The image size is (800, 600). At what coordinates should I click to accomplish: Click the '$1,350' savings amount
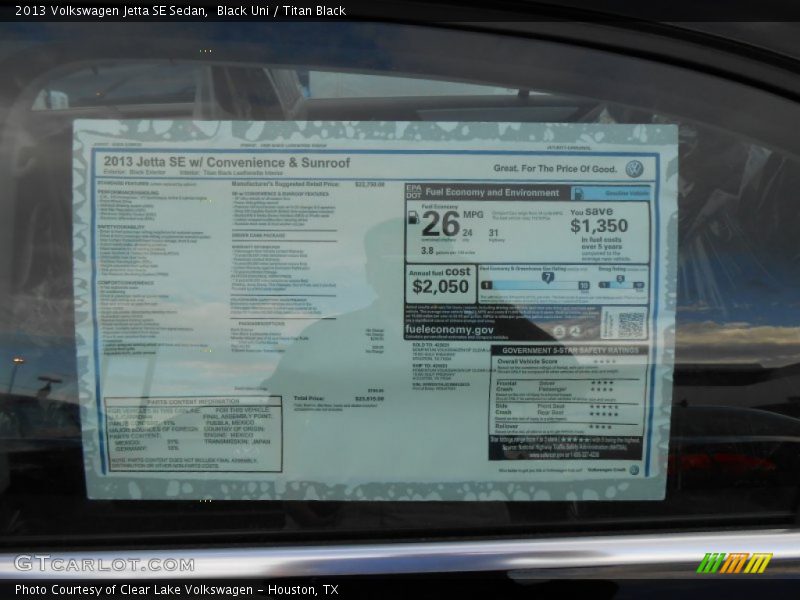(599, 226)
